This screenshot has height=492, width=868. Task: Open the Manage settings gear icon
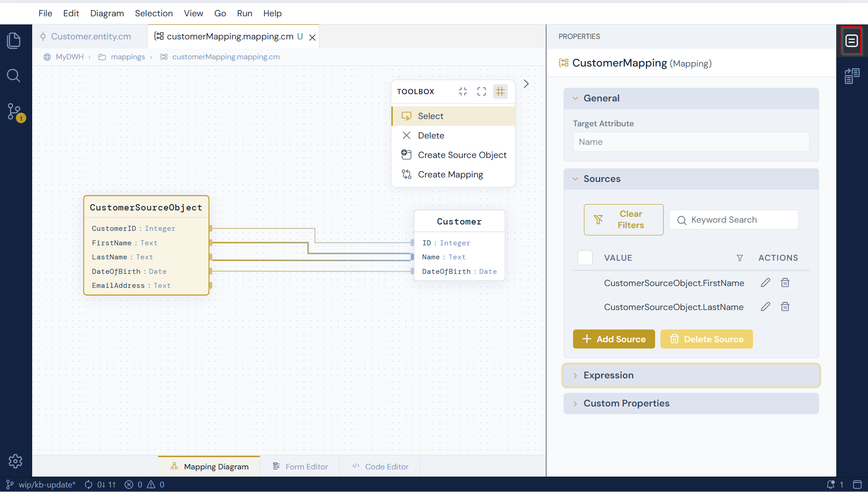point(15,461)
